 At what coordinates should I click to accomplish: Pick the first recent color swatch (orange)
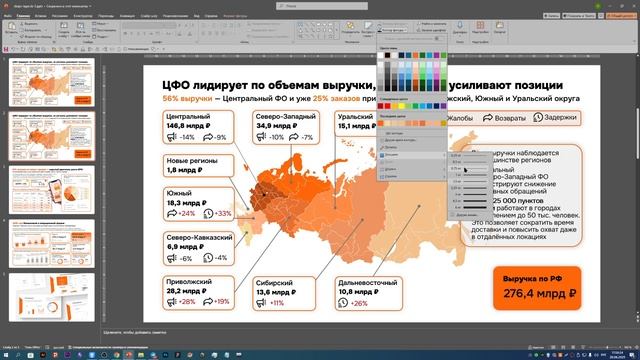380,123
